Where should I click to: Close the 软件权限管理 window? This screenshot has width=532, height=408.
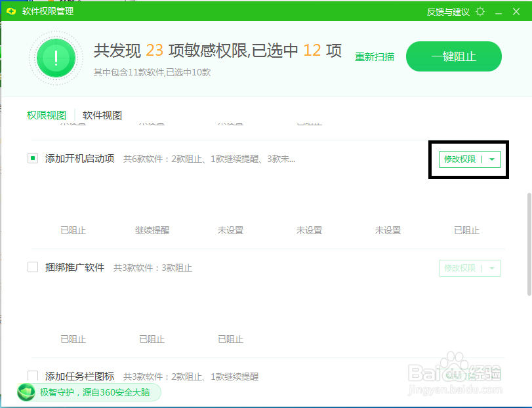click(x=516, y=12)
